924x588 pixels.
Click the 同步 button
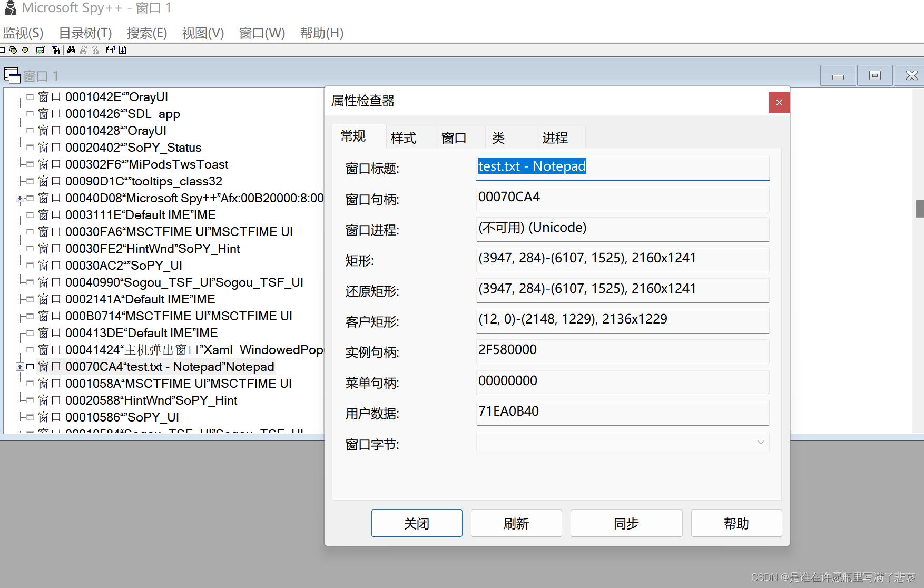click(x=626, y=523)
